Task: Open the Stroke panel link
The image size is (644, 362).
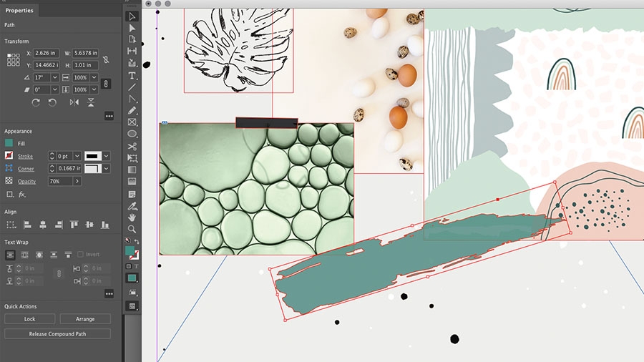Action: (25, 157)
